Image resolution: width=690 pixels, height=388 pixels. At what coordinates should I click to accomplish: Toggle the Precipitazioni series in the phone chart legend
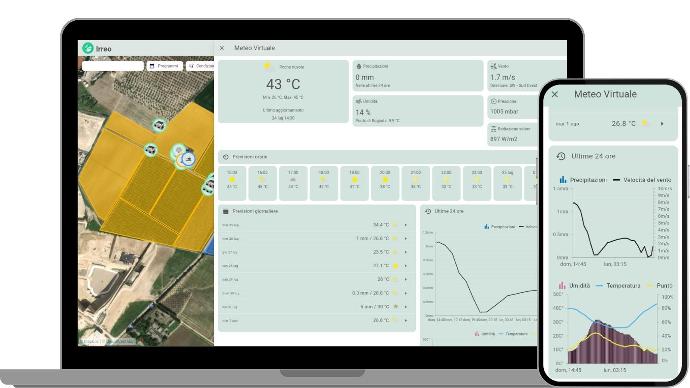click(x=583, y=180)
